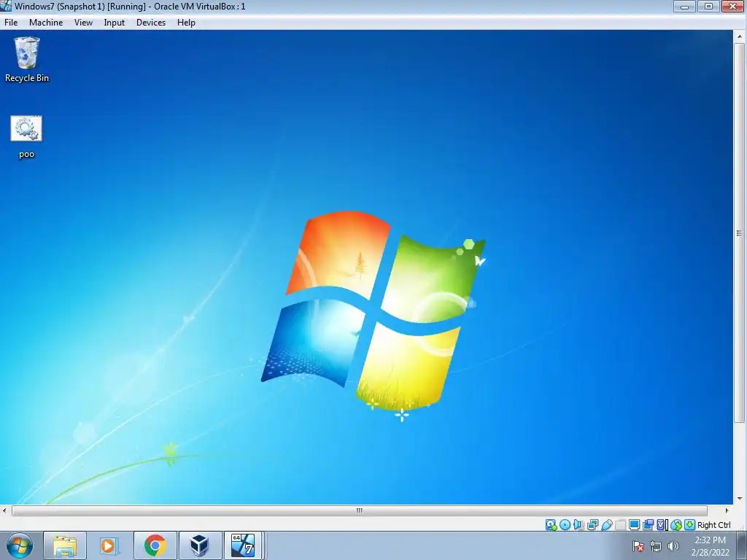Viewport: 747px width, 560px height.
Task: Click the horizontal scrollbar left arrow
Action: tap(5, 510)
